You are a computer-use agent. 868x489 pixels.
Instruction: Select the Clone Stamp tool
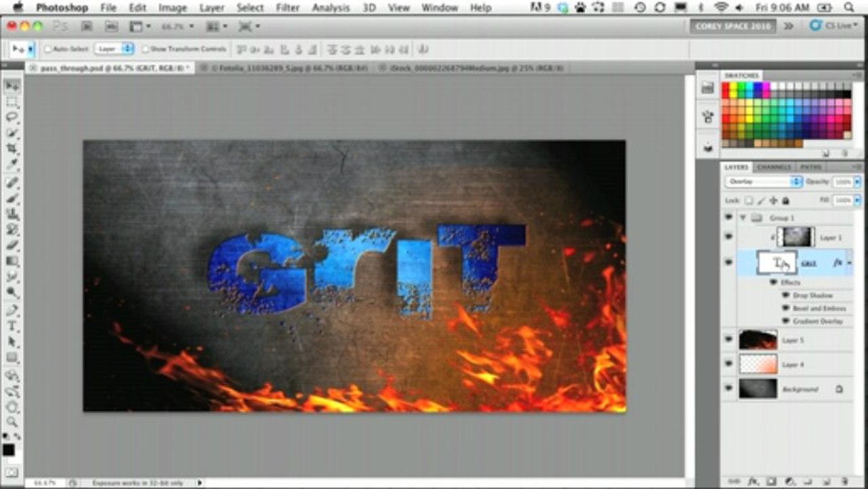(x=12, y=214)
